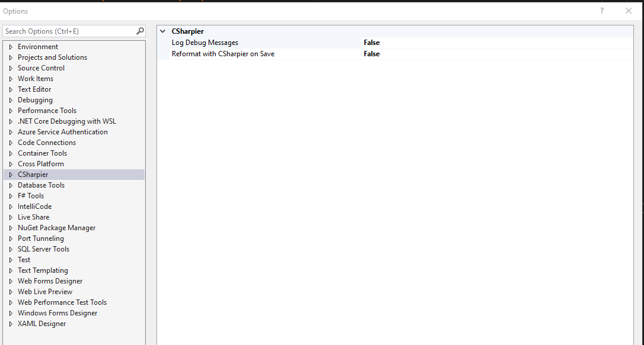Select the NuGet Package Manager category

[x=56, y=227]
